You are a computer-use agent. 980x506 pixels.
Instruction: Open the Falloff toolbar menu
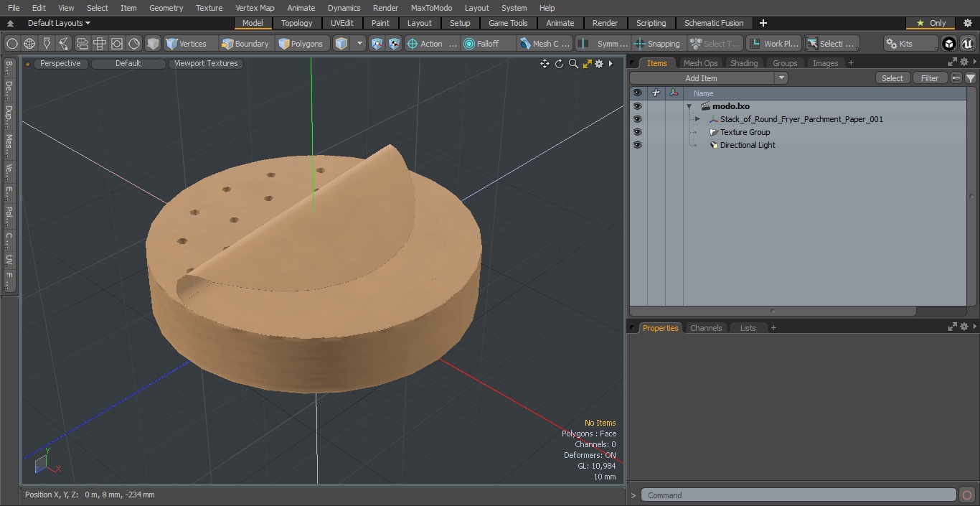pos(488,44)
